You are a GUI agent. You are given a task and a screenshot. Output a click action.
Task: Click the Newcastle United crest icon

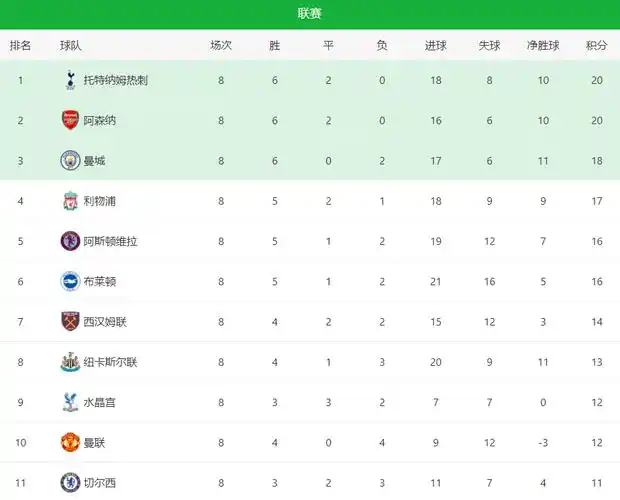tap(69, 362)
